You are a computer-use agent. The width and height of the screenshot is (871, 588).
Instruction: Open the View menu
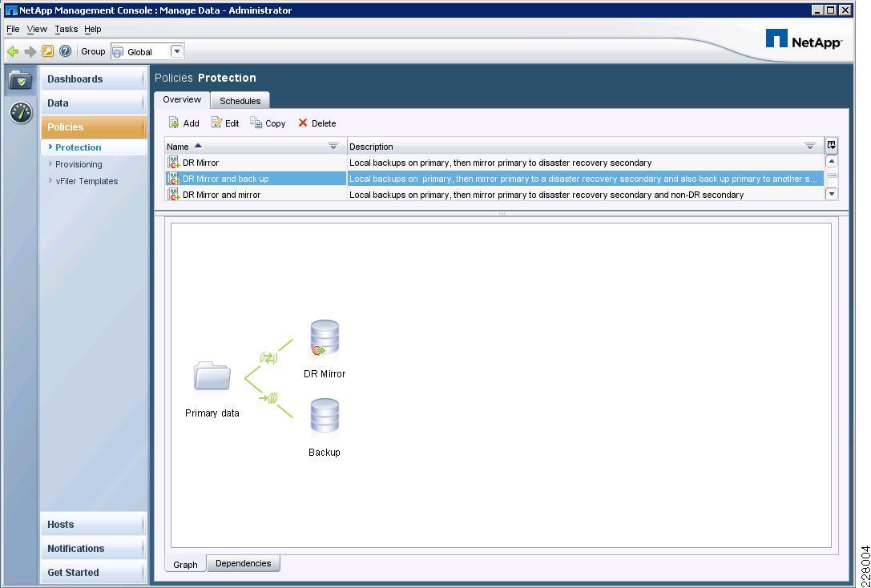[x=37, y=29]
